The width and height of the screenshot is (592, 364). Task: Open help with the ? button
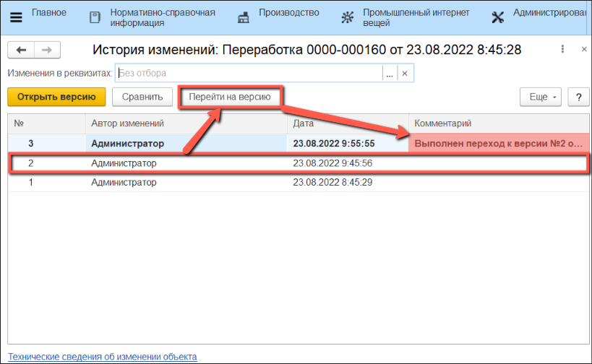click(578, 97)
